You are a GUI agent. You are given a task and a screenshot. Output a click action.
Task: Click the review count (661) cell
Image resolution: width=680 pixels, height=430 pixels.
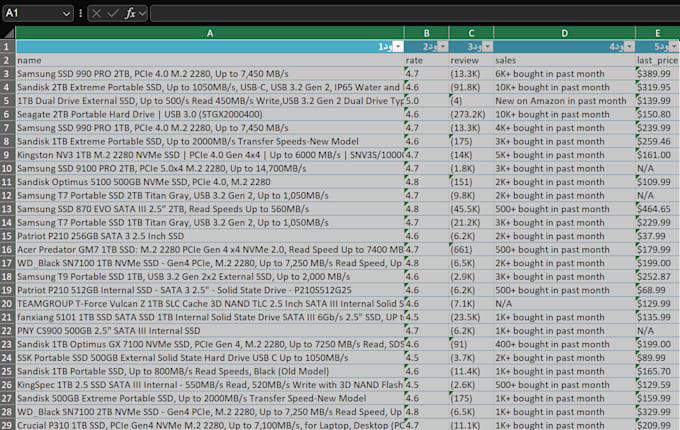471,250
